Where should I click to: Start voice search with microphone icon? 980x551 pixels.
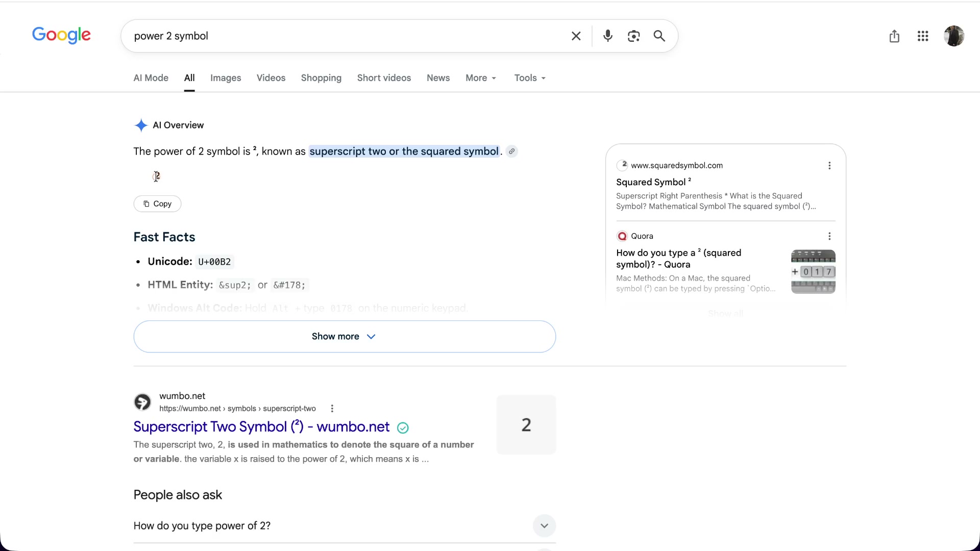pyautogui.click(x=607, y=36)
